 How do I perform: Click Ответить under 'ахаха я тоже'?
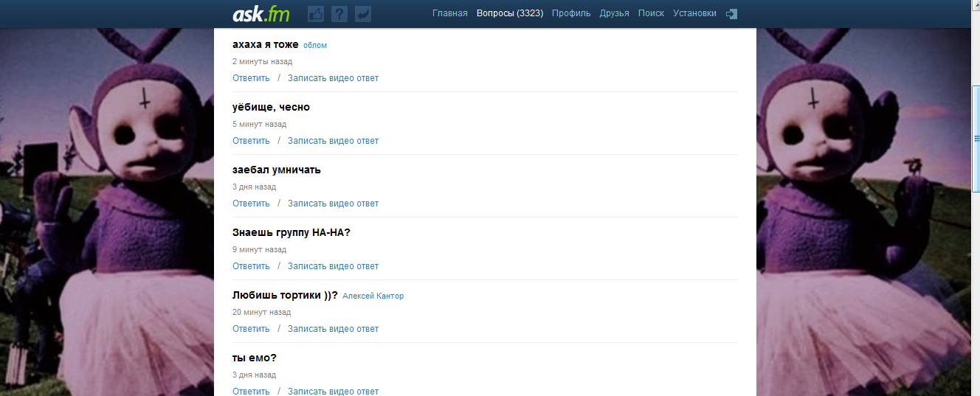coord(251,78)
